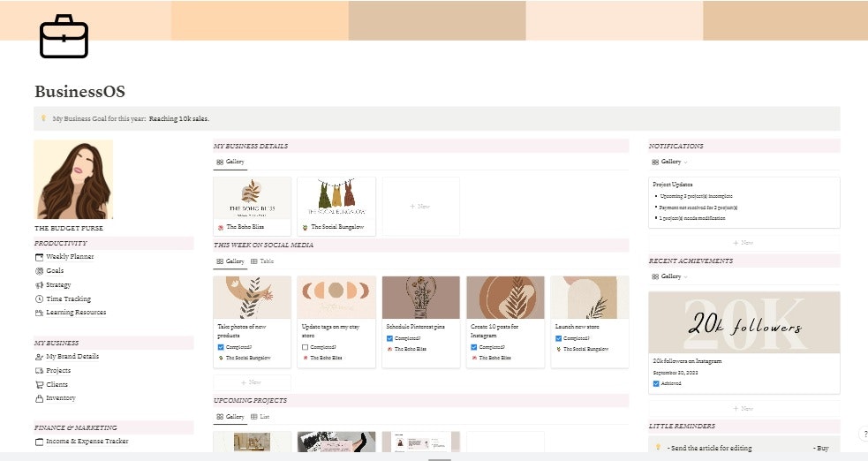Click the Strategy megaphone icon
868x461 pixels.
(40, 285)
